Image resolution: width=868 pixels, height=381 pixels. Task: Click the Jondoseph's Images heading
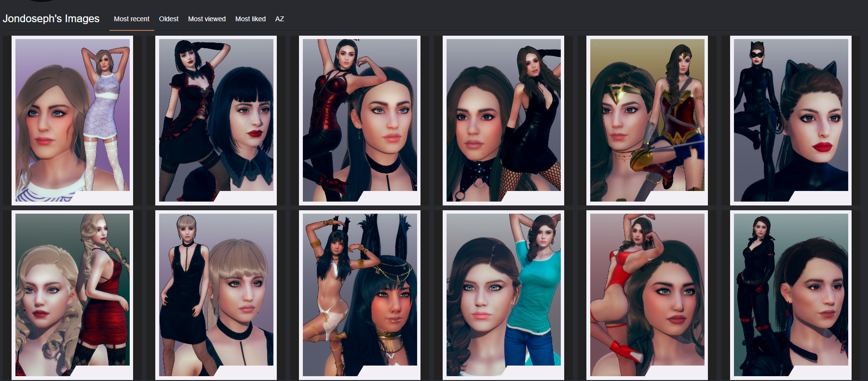[51, 18]
